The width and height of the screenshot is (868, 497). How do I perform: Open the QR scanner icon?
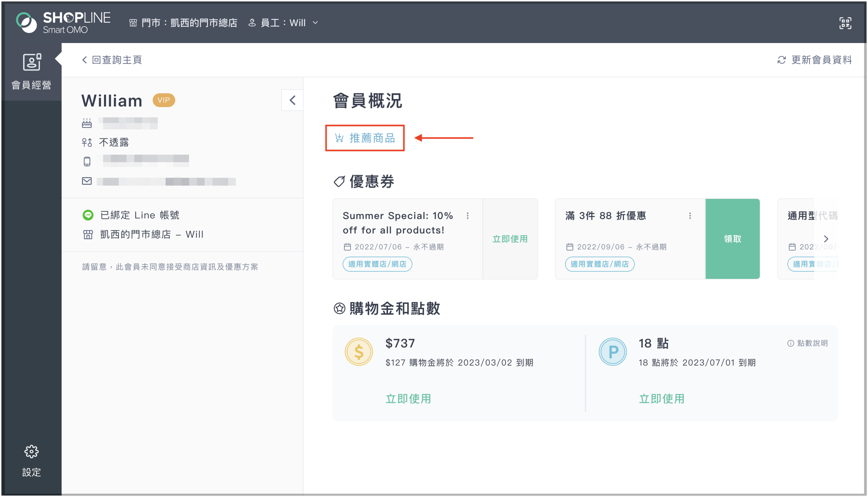tap(845, 23)
